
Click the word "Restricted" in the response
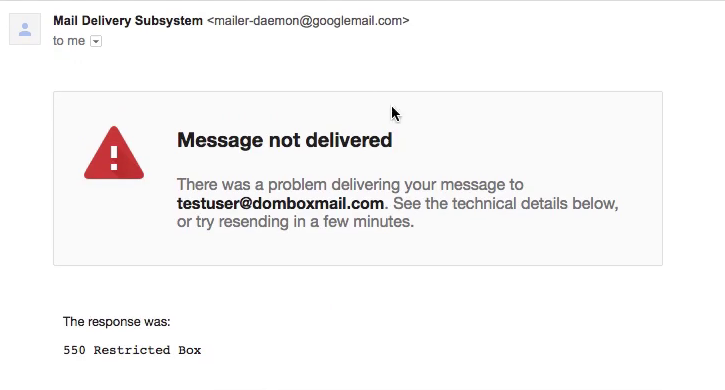[132, 350]
